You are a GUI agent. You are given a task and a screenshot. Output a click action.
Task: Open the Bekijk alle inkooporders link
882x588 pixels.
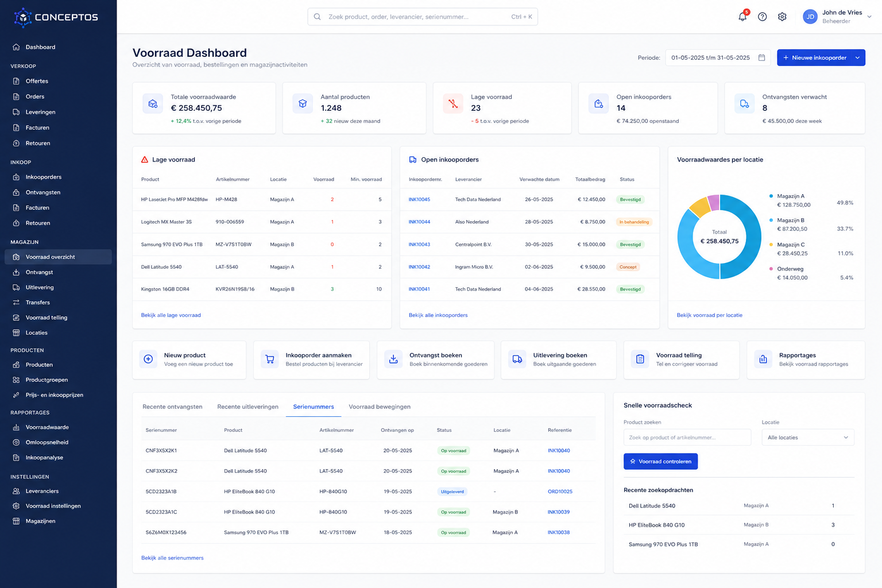[x=438, y=315]
